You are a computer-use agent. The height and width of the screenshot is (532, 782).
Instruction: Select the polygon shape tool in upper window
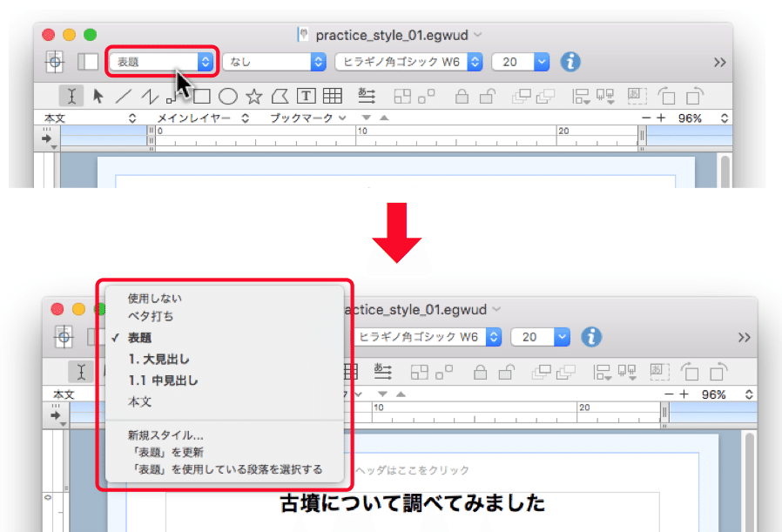click(280, 97)
